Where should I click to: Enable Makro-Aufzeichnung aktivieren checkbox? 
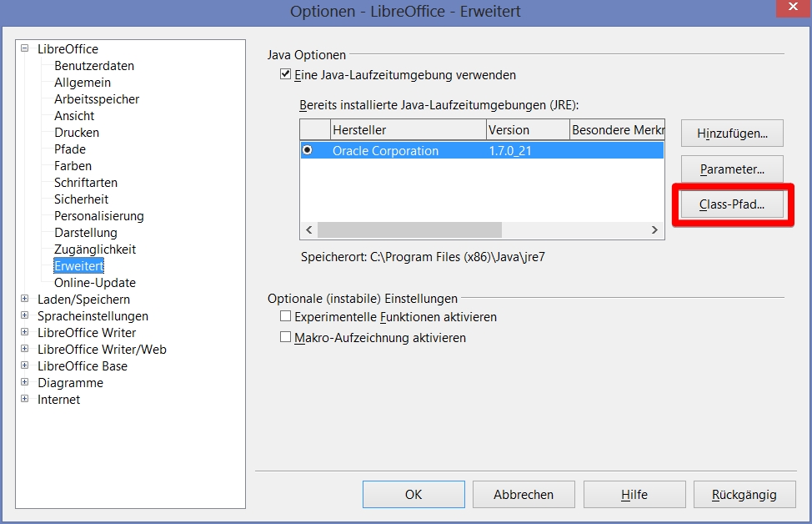click(286, 338)
